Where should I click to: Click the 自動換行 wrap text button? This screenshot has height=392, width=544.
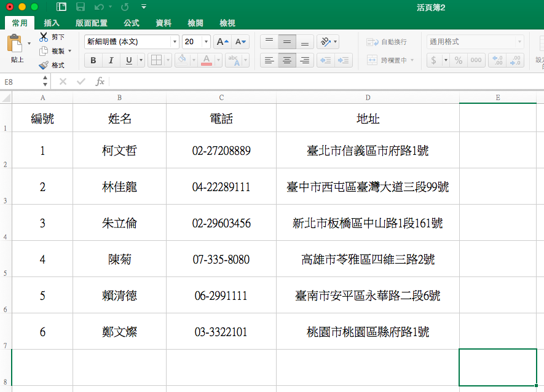point(387,42)
